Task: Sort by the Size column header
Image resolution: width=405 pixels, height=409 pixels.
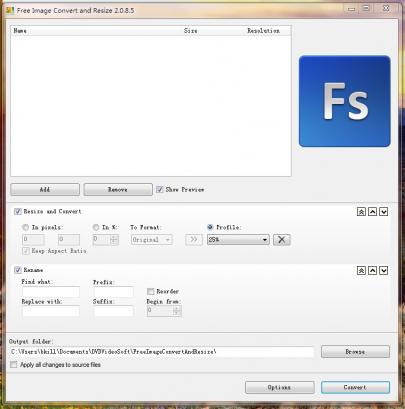Action: click(191, 31)
